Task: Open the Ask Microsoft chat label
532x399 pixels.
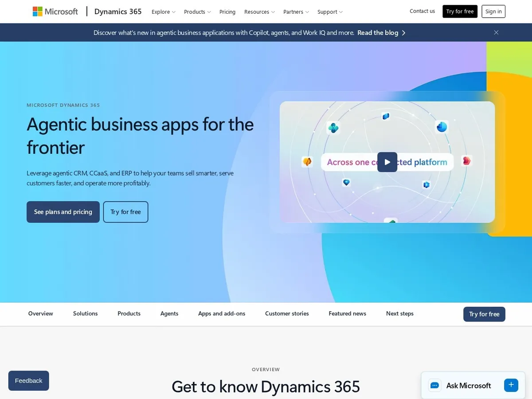Action: point(469,386)
